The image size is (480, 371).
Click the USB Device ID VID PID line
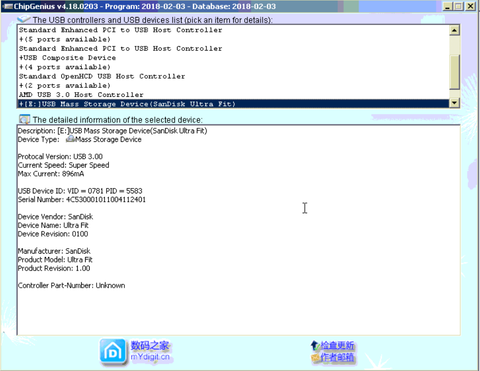click(80, 191)
